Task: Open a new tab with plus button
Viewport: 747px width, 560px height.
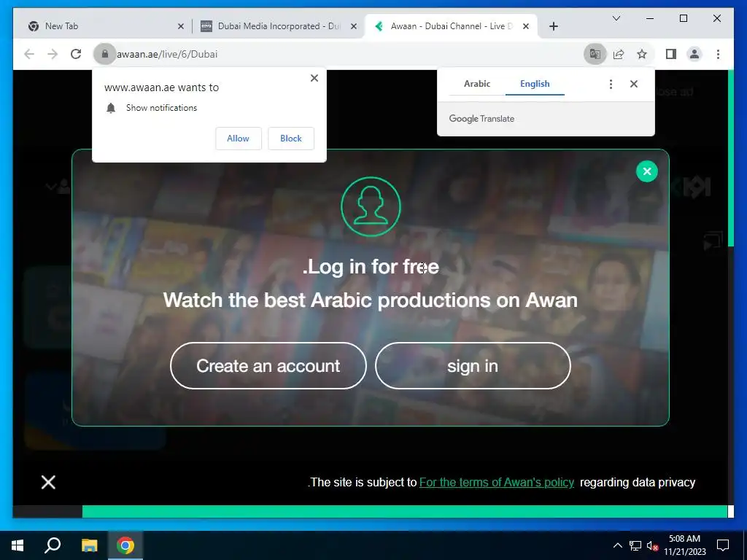Action: (554, 27)
